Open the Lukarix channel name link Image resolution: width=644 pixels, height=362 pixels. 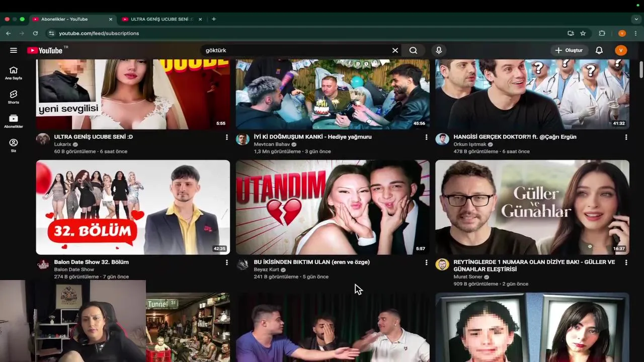(62, 144)
